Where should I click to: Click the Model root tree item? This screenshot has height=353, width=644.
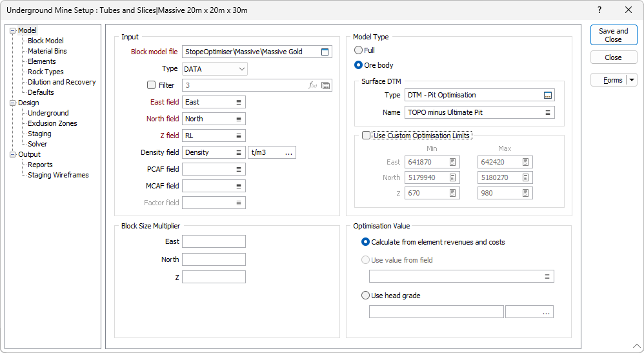tap(27, 30)
